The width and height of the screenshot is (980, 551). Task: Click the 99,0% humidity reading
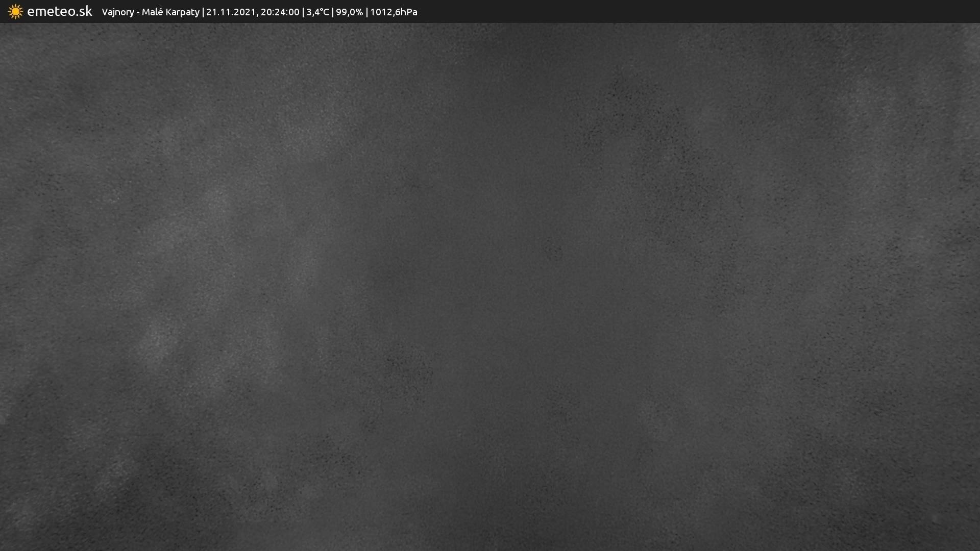349,12
